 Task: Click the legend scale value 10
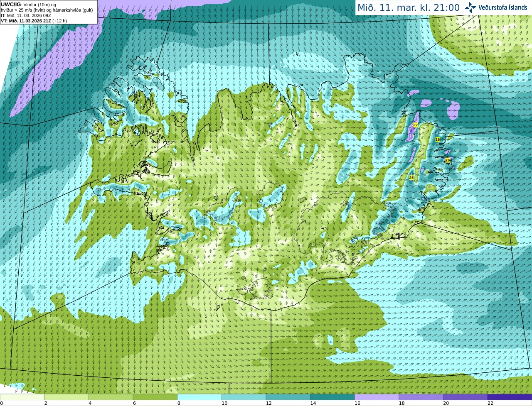224,403
